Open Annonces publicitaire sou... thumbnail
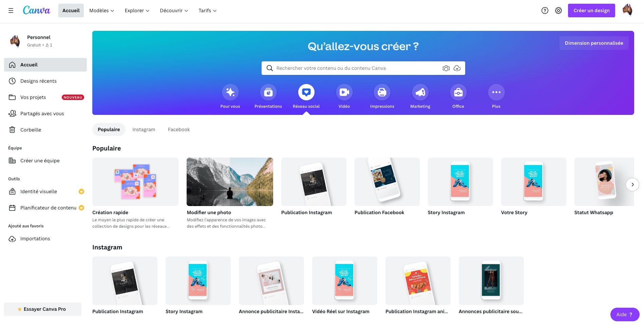The image size is (644, 325). coord(491,281)
